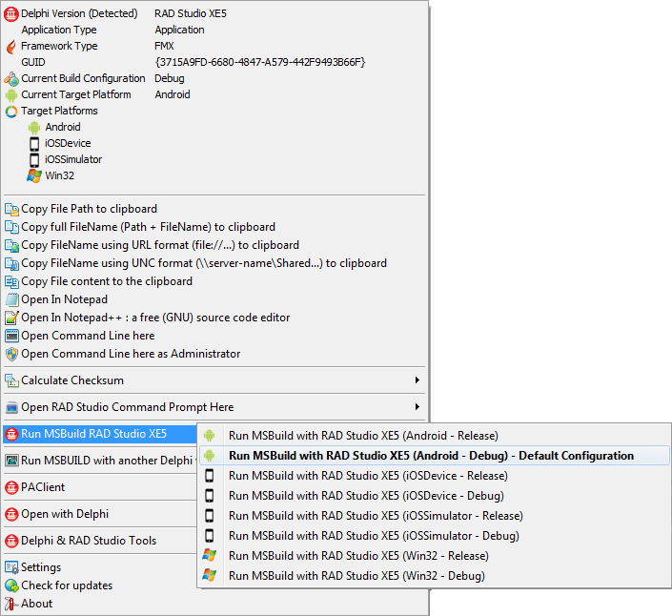Choose Copy FileName using UNC format
The width and height of the screenshot is (672, 616).
pos(214,263)
